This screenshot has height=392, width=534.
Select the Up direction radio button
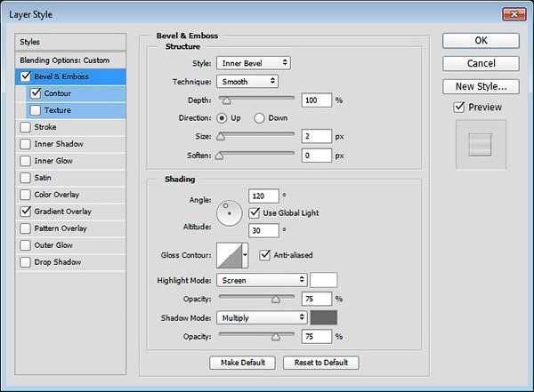pos(222,118)
